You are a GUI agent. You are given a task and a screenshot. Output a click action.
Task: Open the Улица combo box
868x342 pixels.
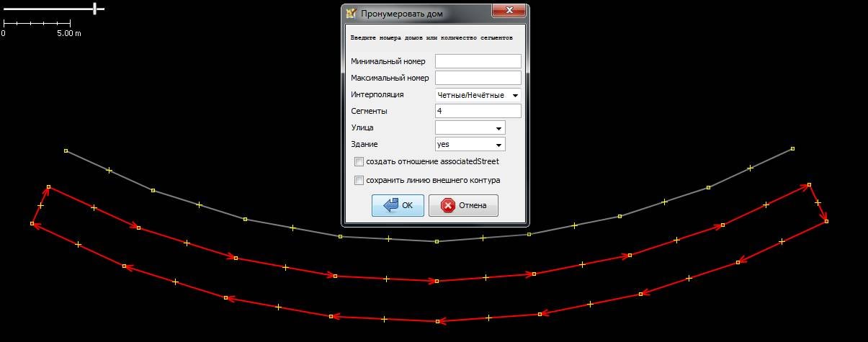(x=470, y=127)
